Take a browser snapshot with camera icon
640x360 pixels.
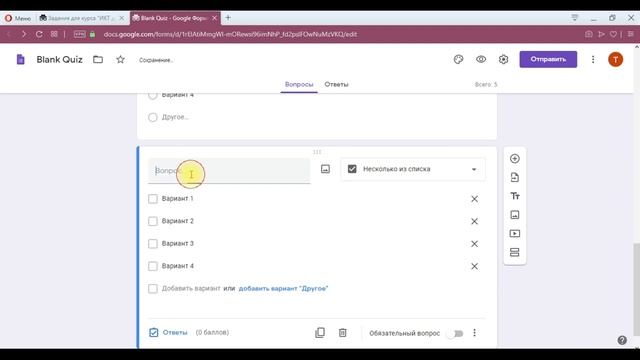(589, 34)
